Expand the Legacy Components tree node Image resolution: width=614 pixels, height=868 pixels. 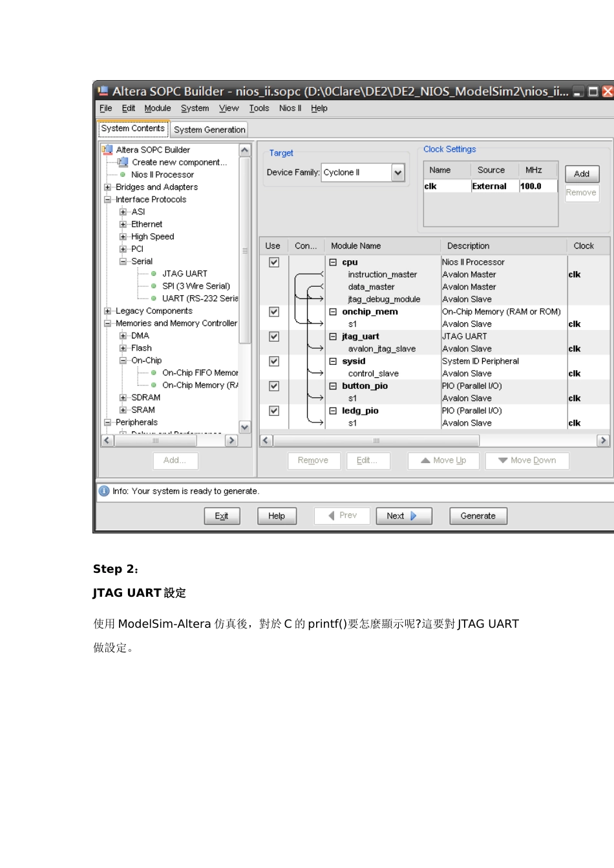[107, 311]
